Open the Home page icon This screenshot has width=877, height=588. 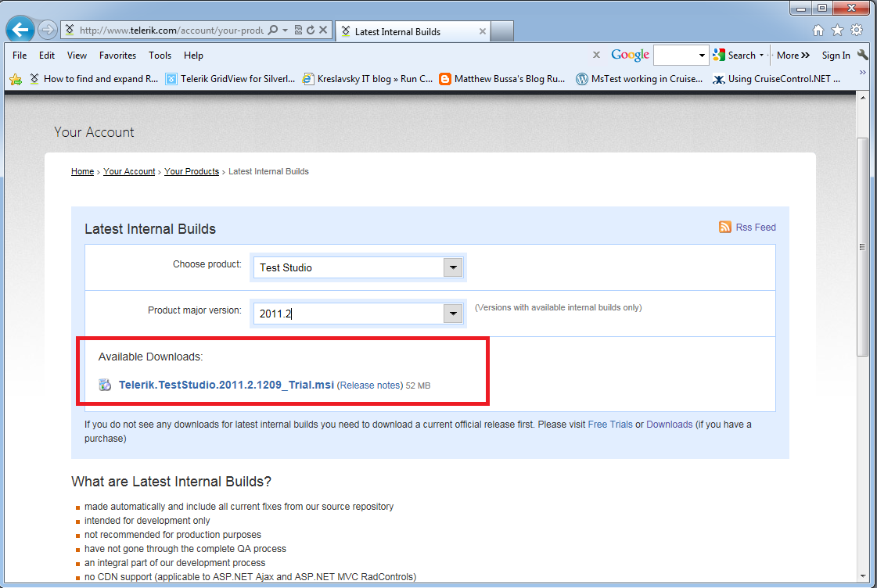(818, 30)
